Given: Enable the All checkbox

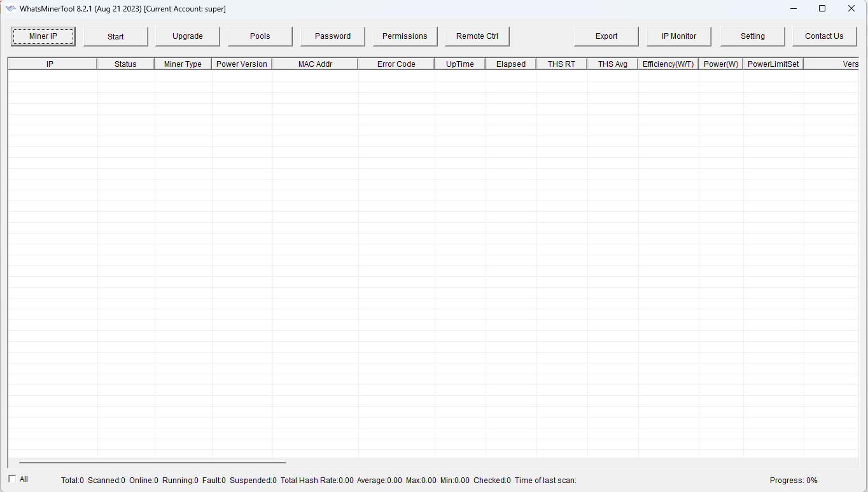Looking at the screenshot, I should (13, 479).
